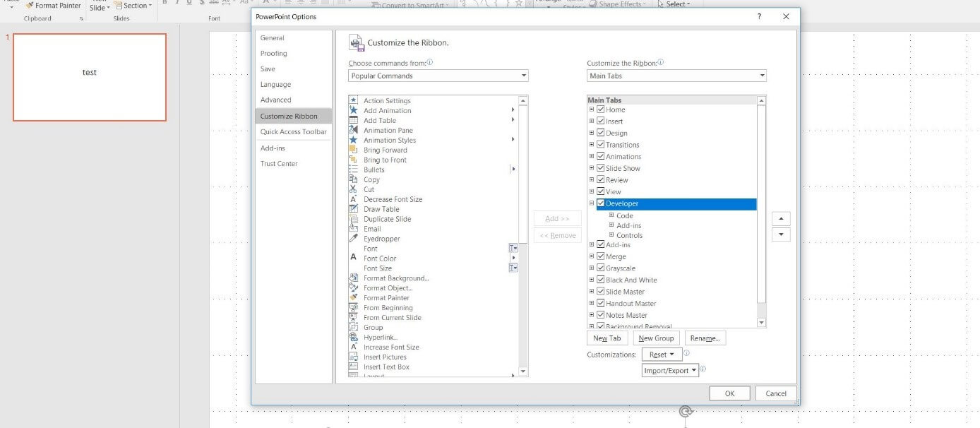Click the Rename button
980x428 pixels.
point(705,338)
